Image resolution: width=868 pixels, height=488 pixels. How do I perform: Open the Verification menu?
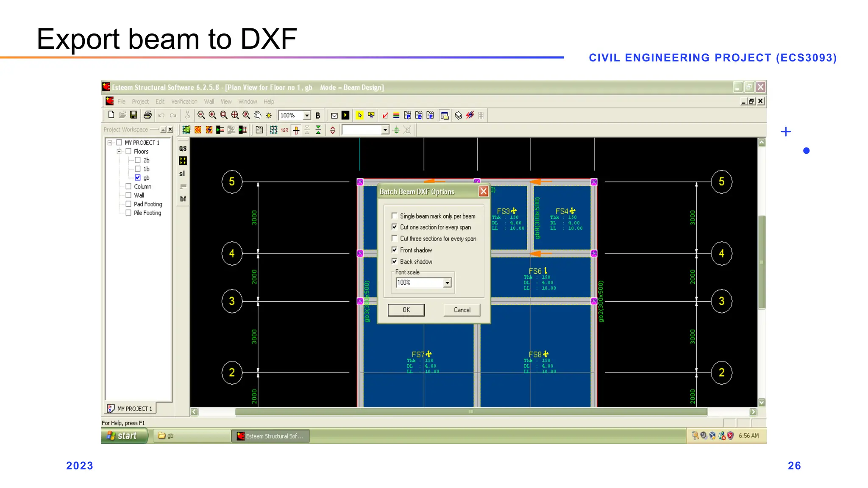point(184,101)
